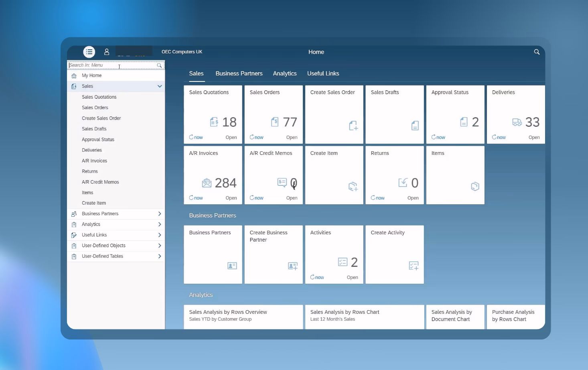Viewport: 588px width, 370px height.
Task: Click the Analytics clipboard icon in the menu
Action: (74, 224)
